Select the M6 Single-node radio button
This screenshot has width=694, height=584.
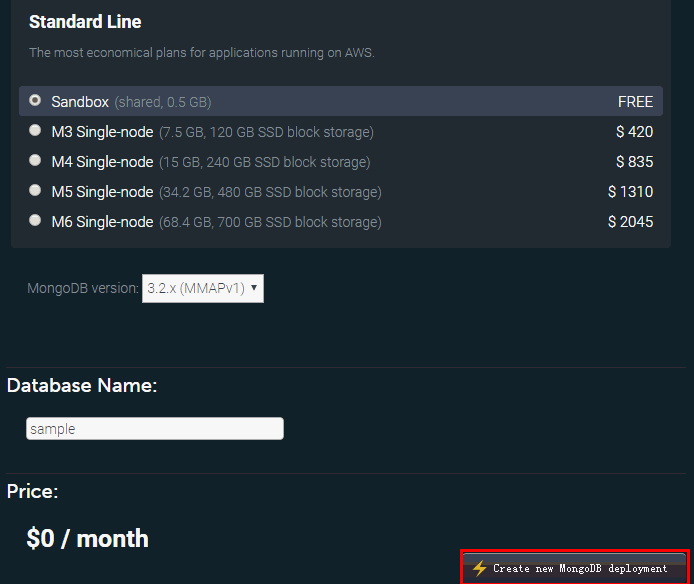click(35, 220)
